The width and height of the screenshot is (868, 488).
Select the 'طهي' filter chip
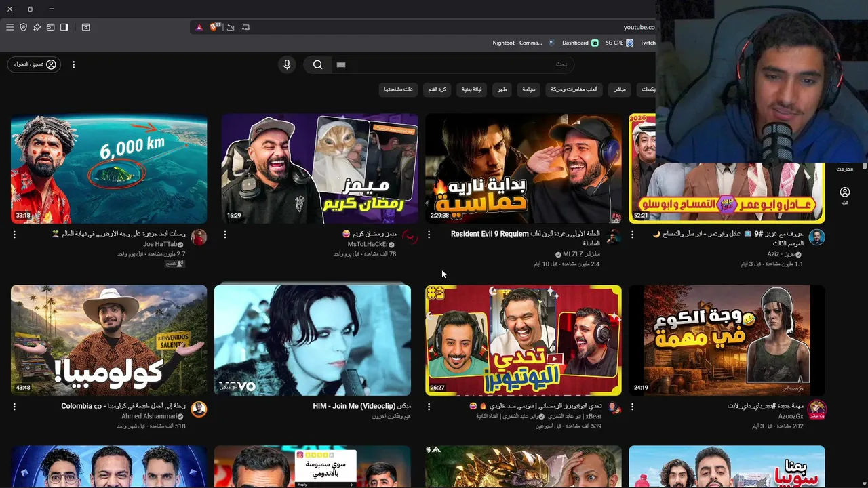502,89
